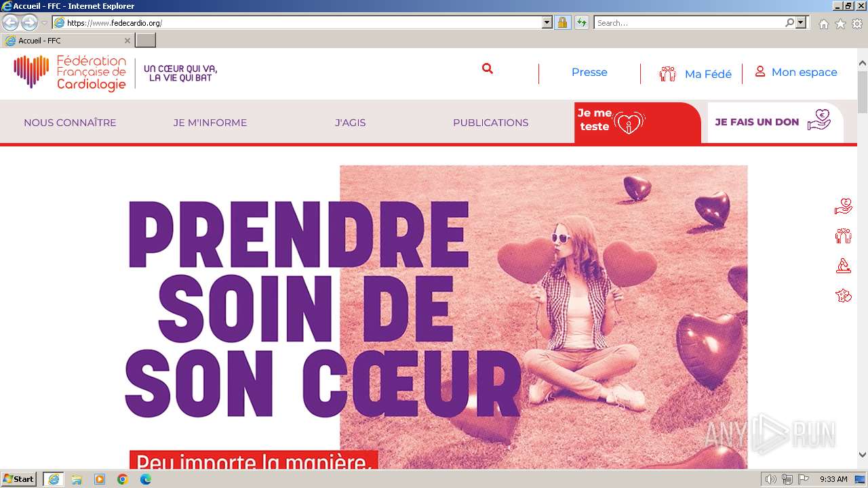Open a new blank tab
The image size is (868, 488).
[x=145, y=40]
